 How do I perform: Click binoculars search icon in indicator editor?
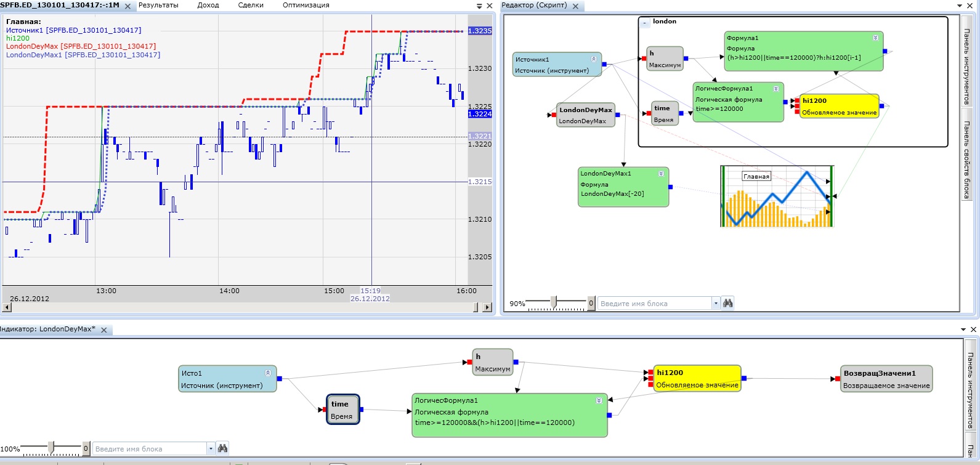[223, 448]
